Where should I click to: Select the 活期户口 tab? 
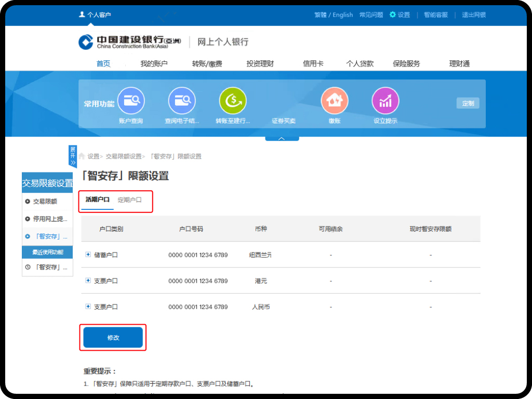[x=98, y=199]
